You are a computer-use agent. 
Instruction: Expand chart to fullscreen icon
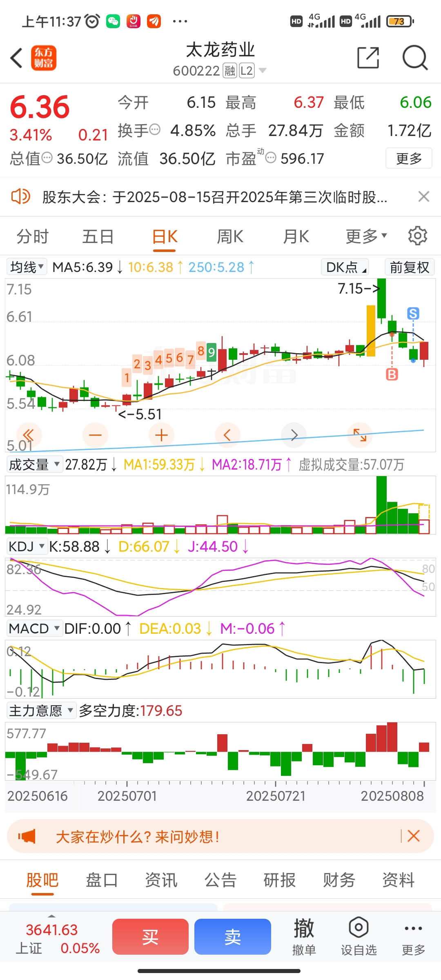(360, 435)
